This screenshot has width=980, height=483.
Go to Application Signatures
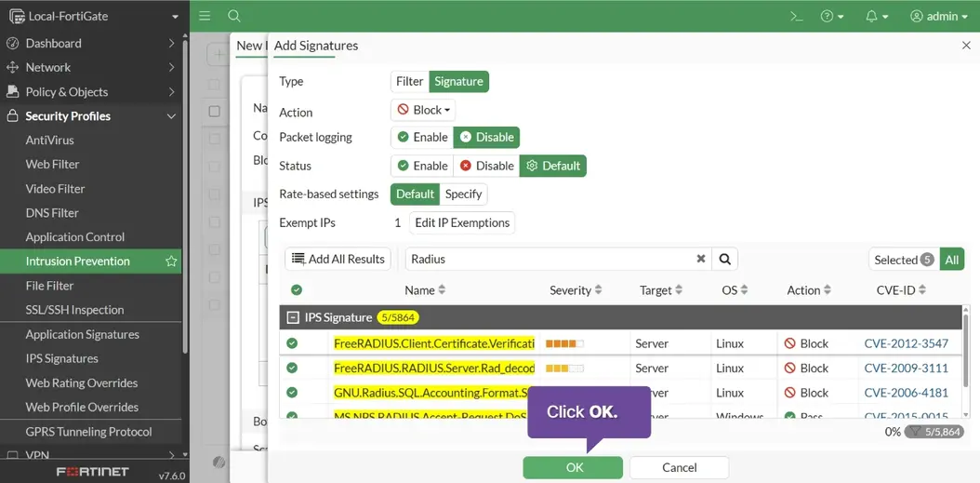click(x=83, y=335)
